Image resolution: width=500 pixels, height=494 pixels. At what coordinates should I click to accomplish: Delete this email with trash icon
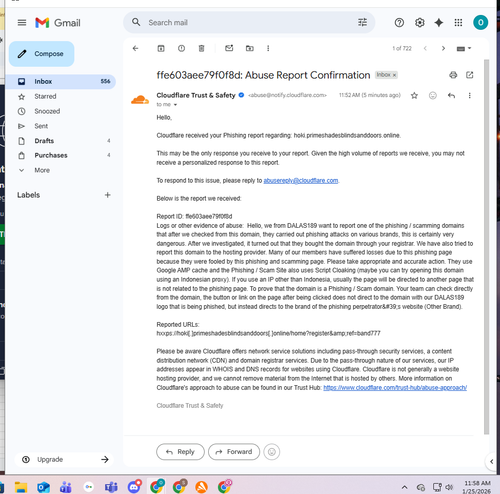tap(201, 48)
